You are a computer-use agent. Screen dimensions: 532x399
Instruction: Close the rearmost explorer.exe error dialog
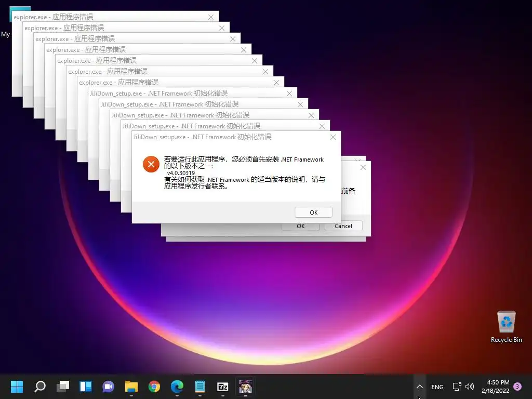point(211,17)
